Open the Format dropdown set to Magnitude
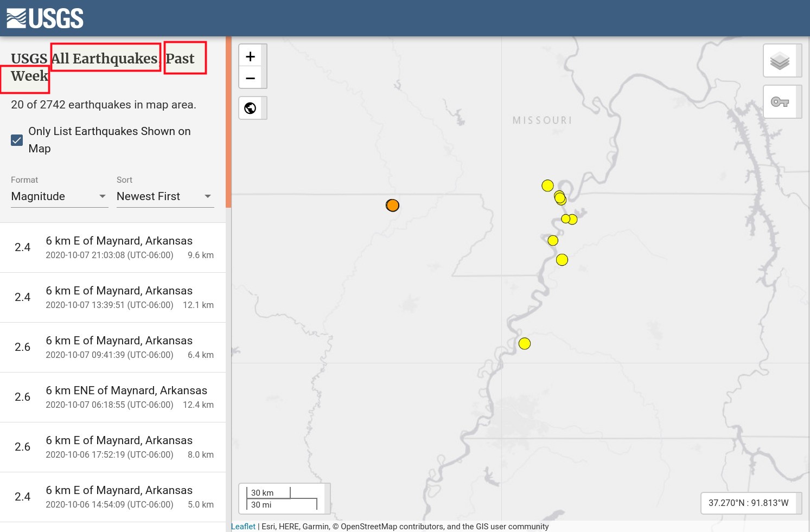 tap(59, 196)
